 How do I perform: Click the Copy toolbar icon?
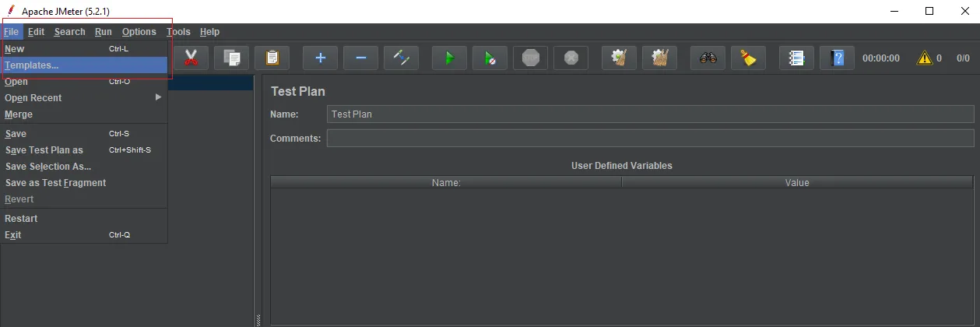click(x=231, y=58)
